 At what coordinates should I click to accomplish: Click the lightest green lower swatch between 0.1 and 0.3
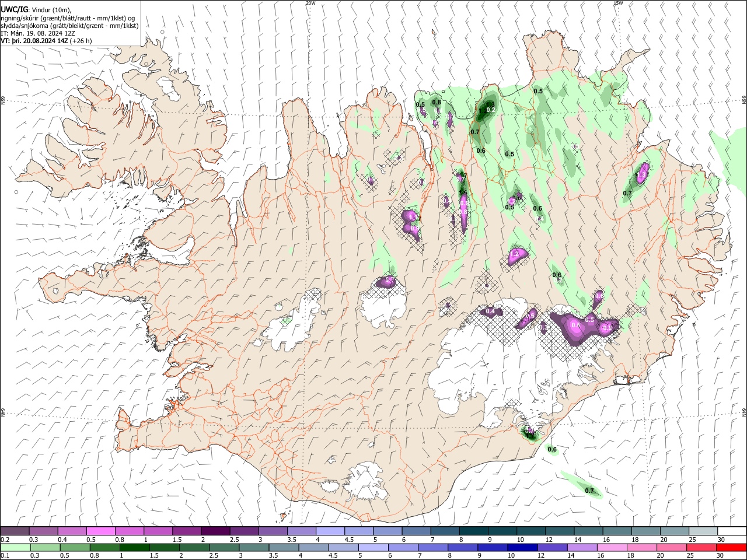click(15, 547)
